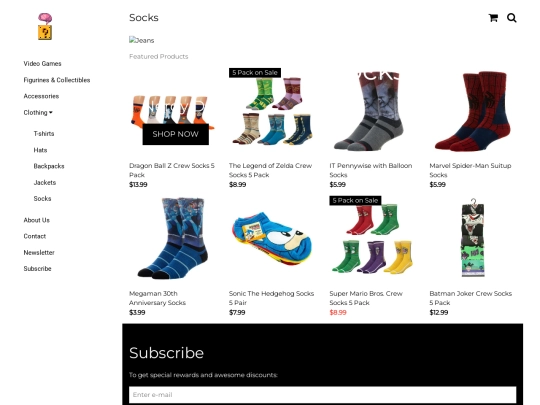Click the search magnifier icon
The image size is (540, 405).
click(x=511, y=18)
